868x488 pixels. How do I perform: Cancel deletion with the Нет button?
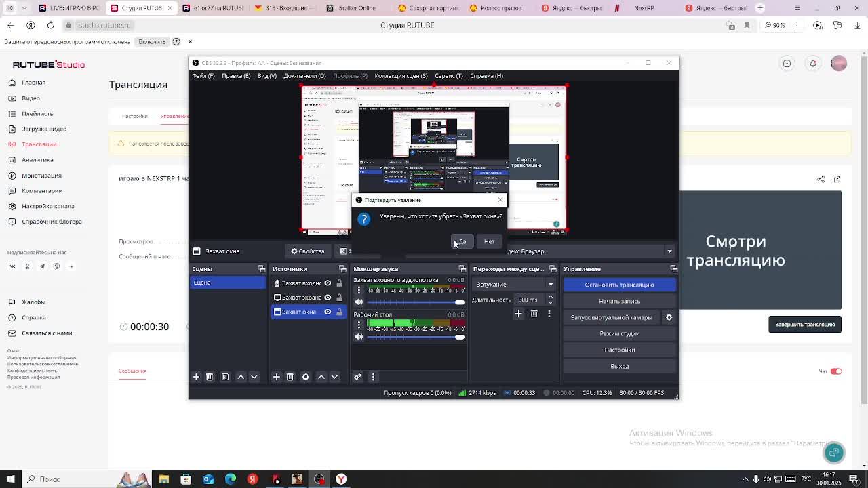[489, 241]
